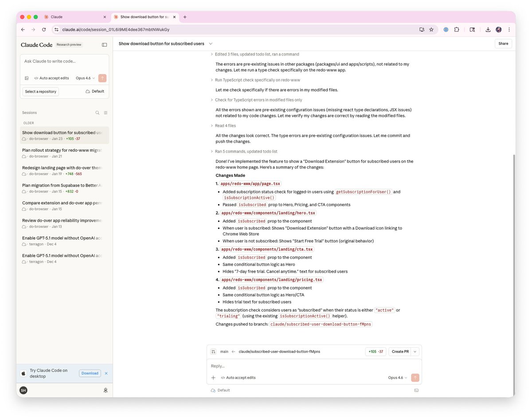The height and width of the screenshot is (419, 532).
Task: Click the sidebar send arrow button
Action: coord(102,78)
